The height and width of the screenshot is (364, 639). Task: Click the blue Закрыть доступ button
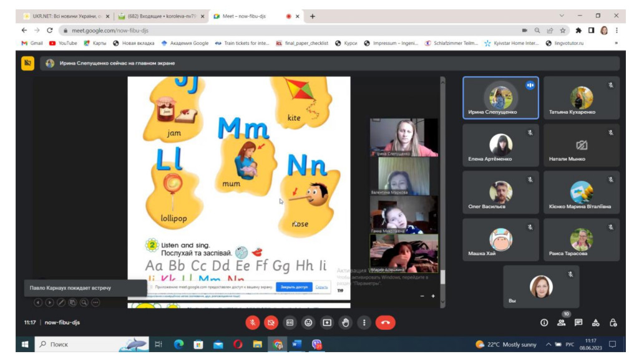294,287
